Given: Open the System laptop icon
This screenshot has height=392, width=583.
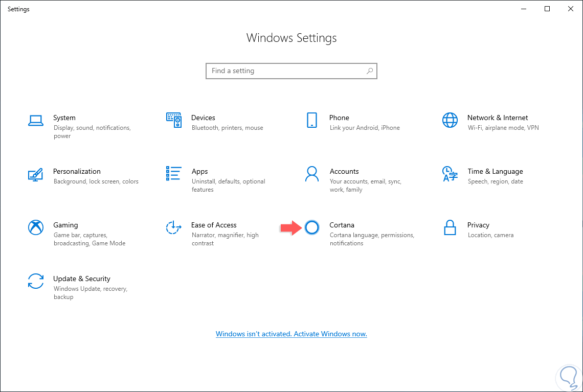Looking at the screenshot, I should (36, 121).
